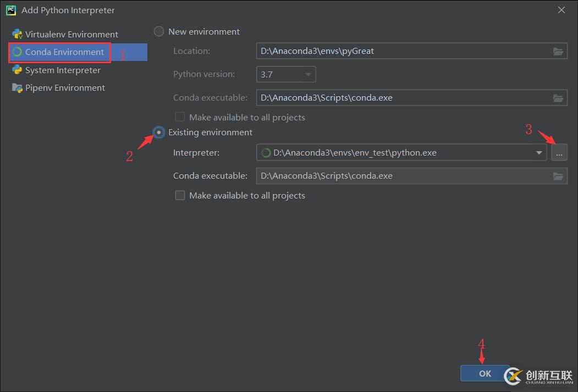Click the Pipenv Environment icon

17,88
